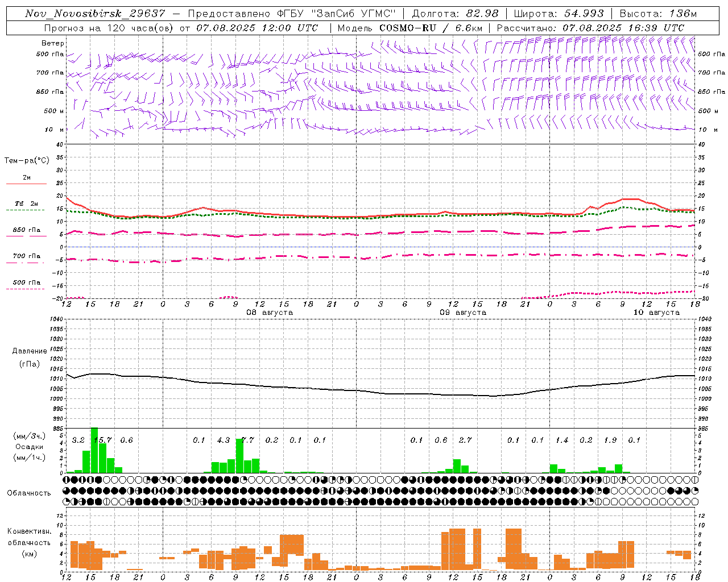Click the Td 2м legend entry
The image size is (728, 582).
[26, 203]
